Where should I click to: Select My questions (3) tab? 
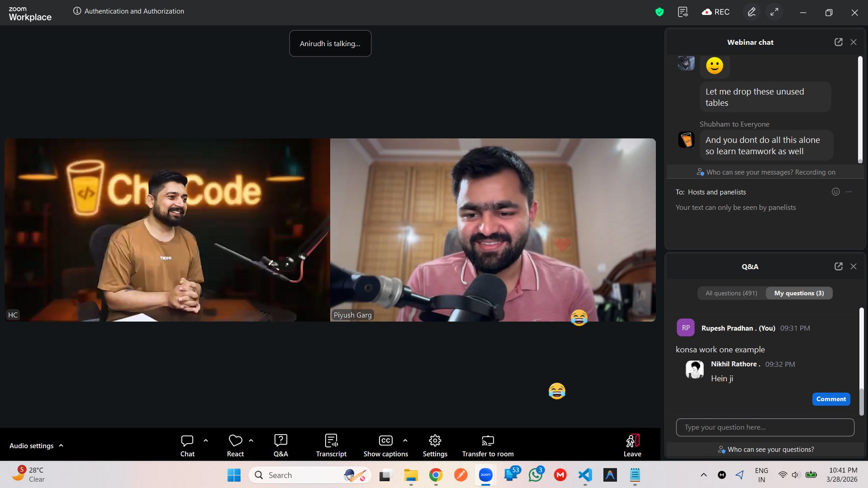coord(799,293)
